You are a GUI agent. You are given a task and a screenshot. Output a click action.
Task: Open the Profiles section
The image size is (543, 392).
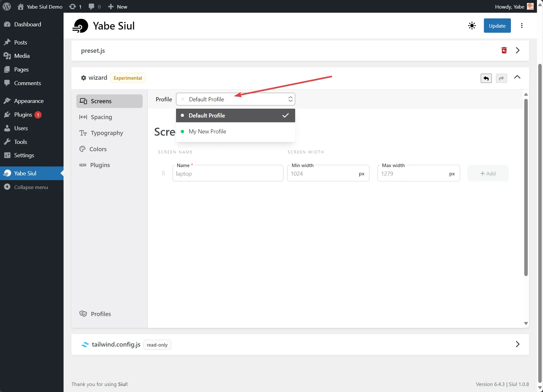pyautogui.click(x=109, y=314)
